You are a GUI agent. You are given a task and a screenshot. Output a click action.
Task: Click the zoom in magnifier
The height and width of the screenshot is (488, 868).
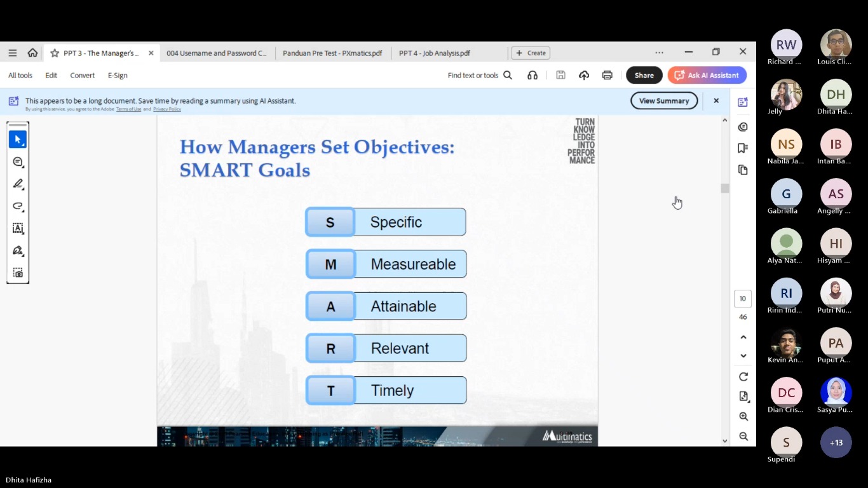[743, 417]
